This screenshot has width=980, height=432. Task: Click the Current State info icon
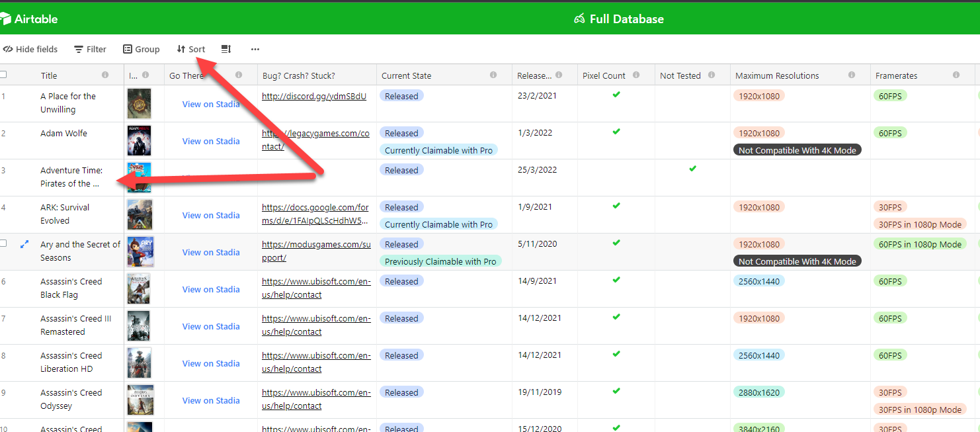tap(493, 75)
